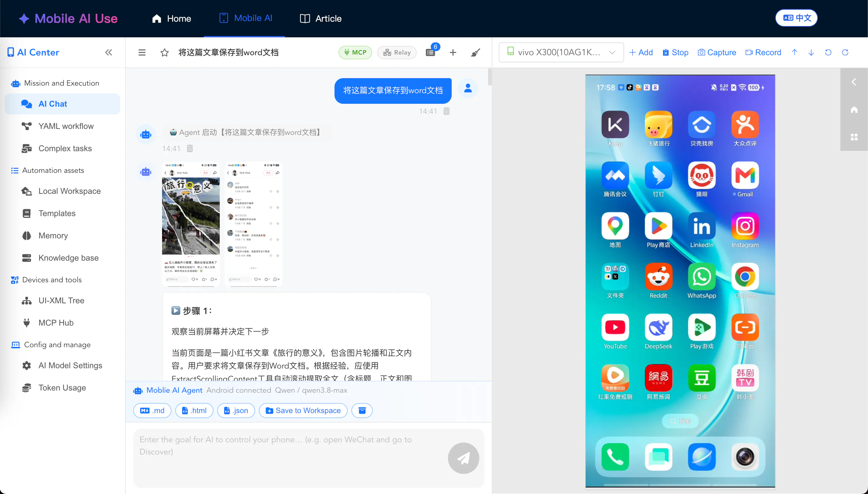Click the down arrow in device toolbar
The image size is (868, 494).
pyautogui.click(x=811, y=52)
